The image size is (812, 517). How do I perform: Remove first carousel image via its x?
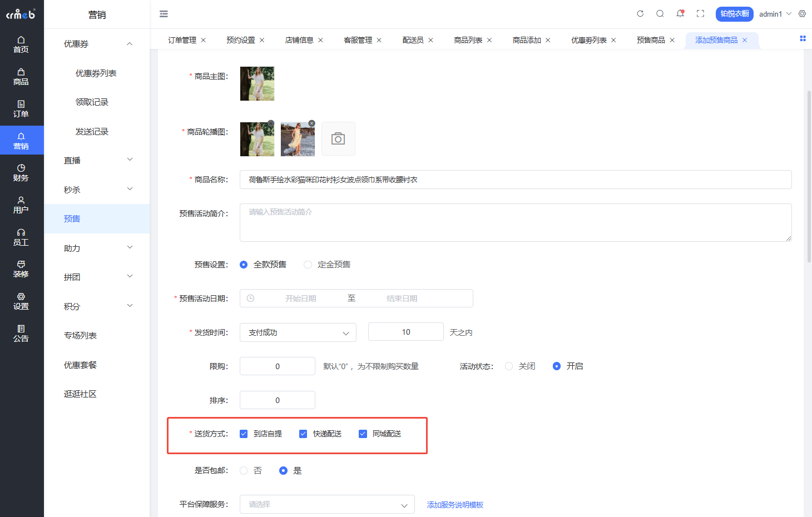tap(271, 123)
